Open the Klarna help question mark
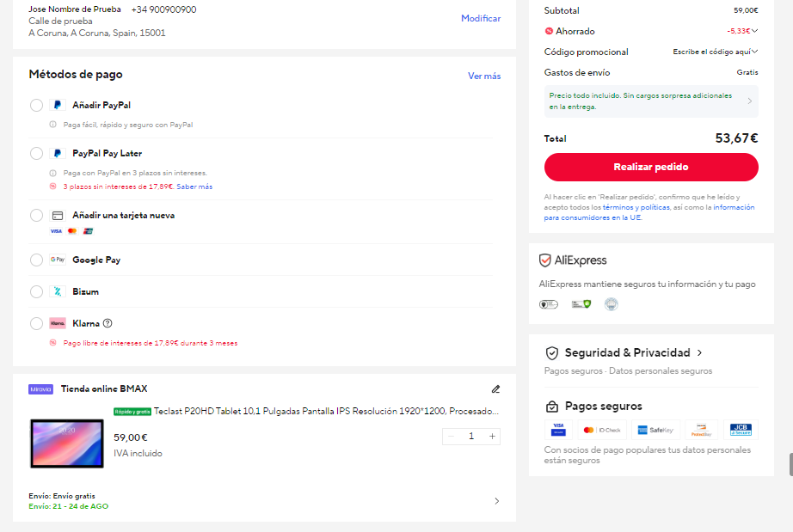The image size is (793, 532). click(x=108, y=323)
